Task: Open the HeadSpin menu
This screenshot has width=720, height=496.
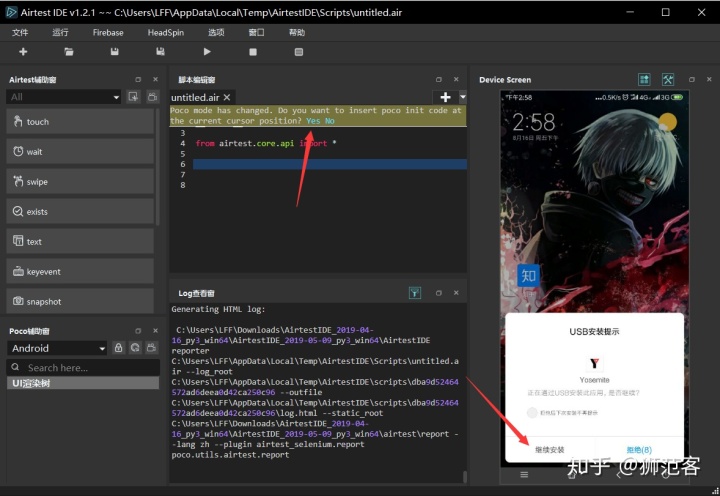Action: coord(166,32)
